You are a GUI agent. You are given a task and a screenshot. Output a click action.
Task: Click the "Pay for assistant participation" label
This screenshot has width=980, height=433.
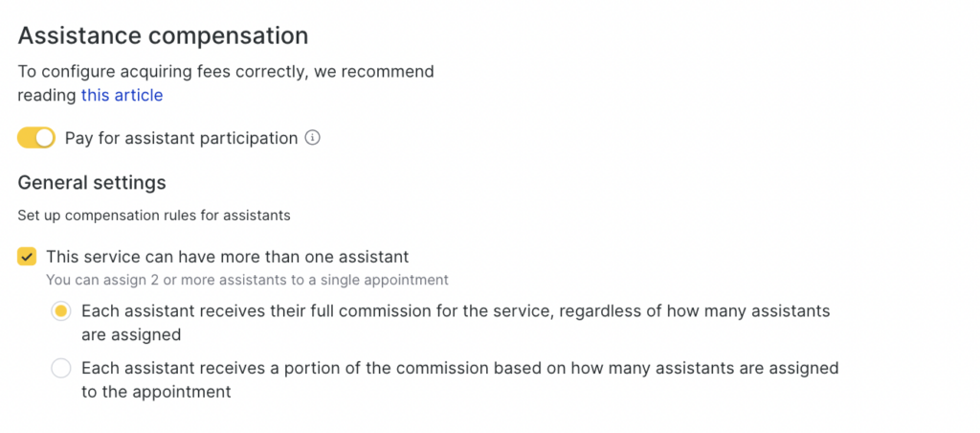pos(181,138)
